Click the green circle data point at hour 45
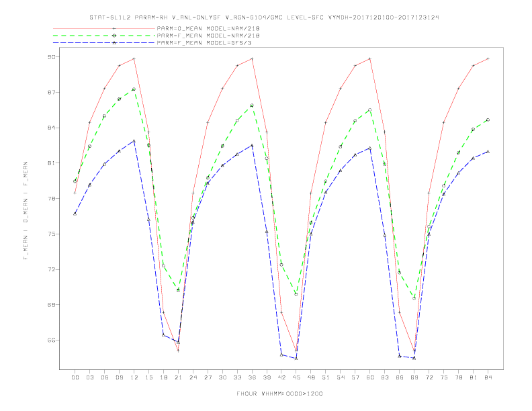Viewport: 532px width, 411px height. point(296,294)
